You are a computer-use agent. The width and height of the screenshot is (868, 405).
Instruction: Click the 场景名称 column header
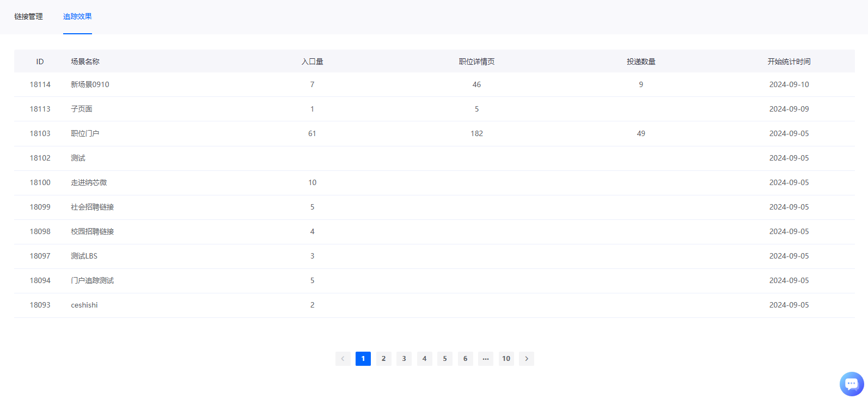tap(85, 62)
